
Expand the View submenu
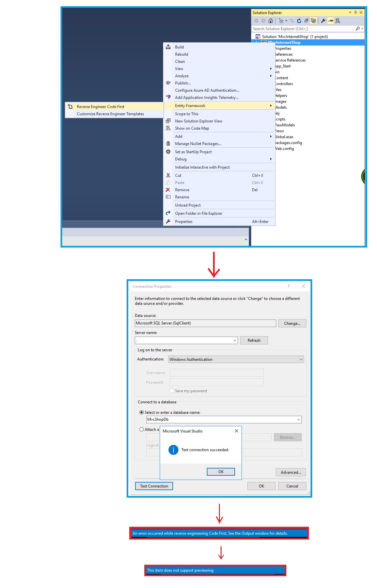click(271, 69)
